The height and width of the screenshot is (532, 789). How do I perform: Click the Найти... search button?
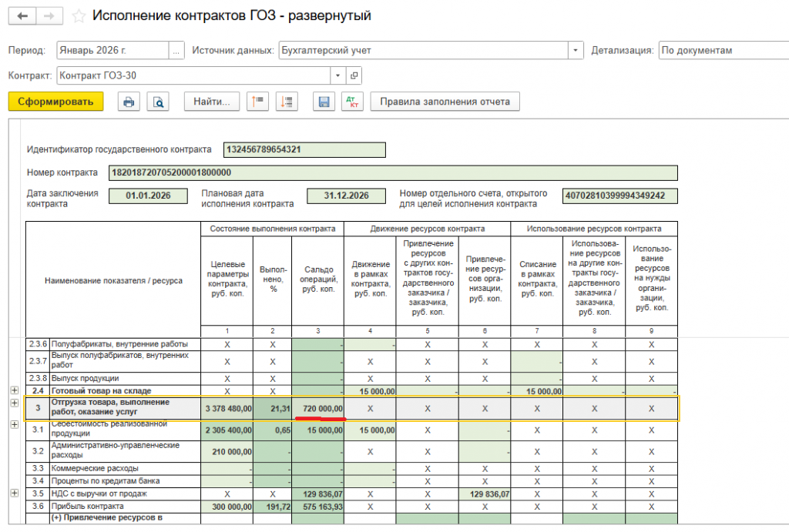click(x=212, y=102)
